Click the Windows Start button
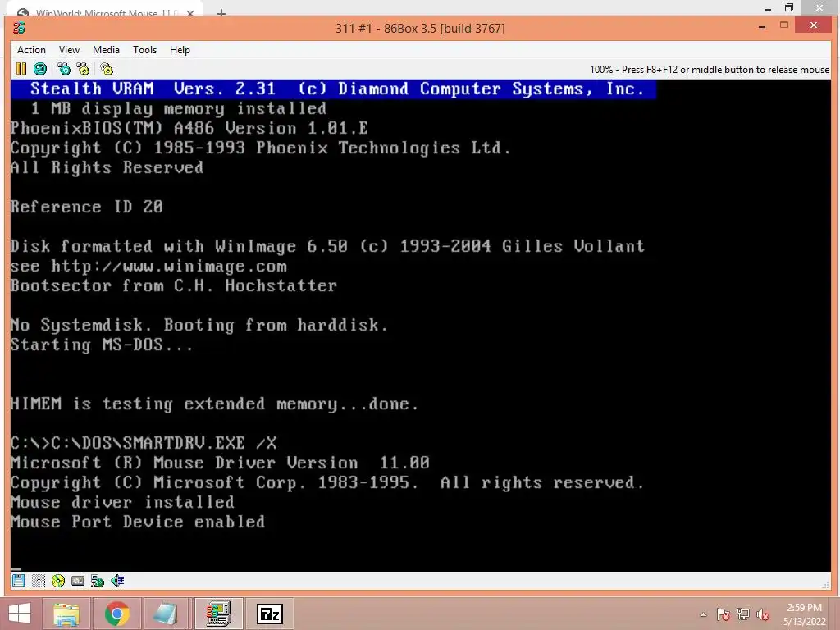This screenshot has height=630, width=840. click(20, 614)
